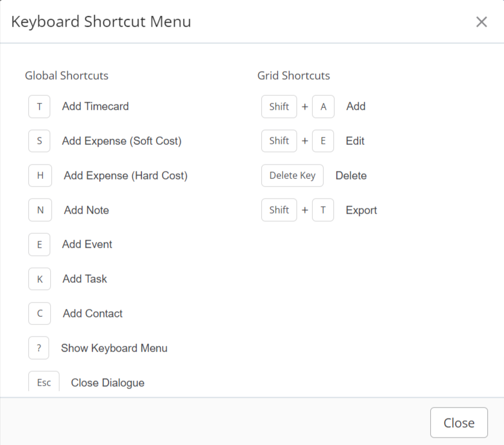The height and width of the screenshot is (445, 504).
Task: Click the S key badge for Soft Cost
Action: (x=39, y=141)
